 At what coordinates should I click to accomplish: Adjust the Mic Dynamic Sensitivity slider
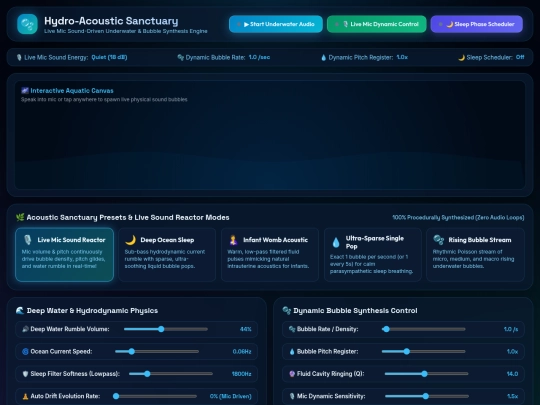(x=427, y=396)
